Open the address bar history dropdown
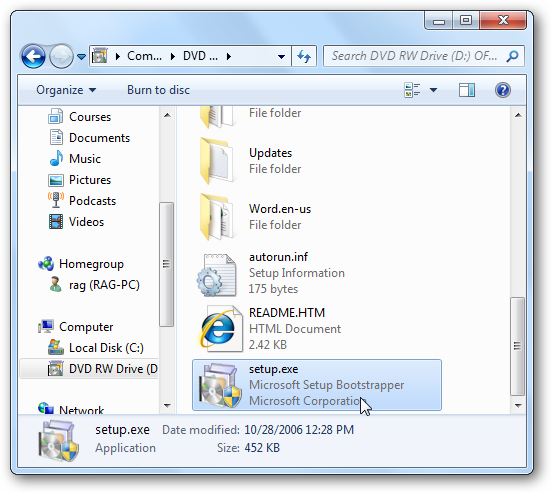 pos(281,56)
